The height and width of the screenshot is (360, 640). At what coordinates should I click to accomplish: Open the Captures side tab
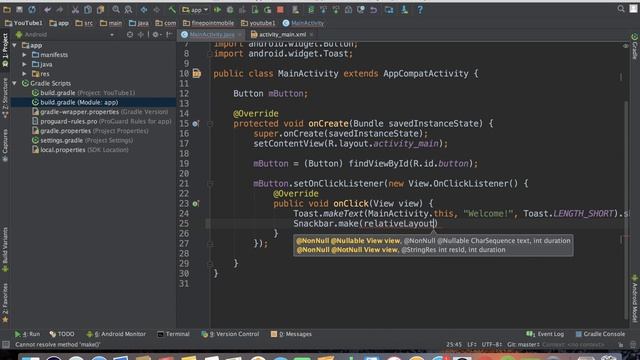tap(5, 146)
